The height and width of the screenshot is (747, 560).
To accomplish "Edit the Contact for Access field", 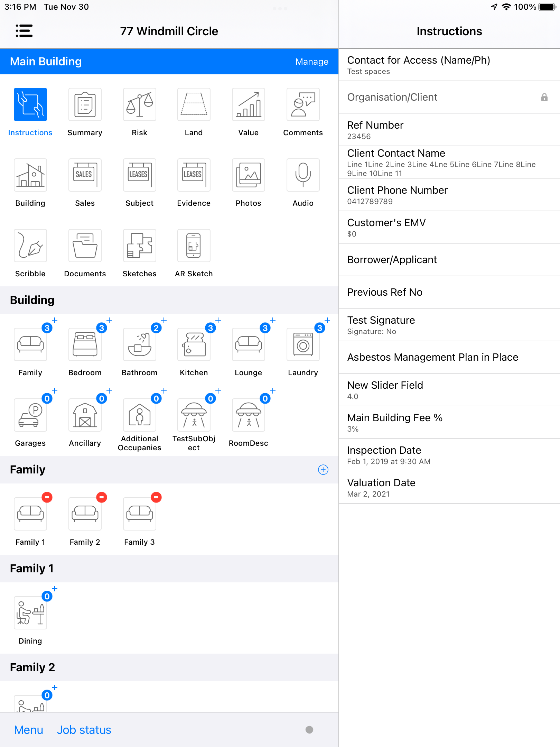I will click(x=449, y=65).
